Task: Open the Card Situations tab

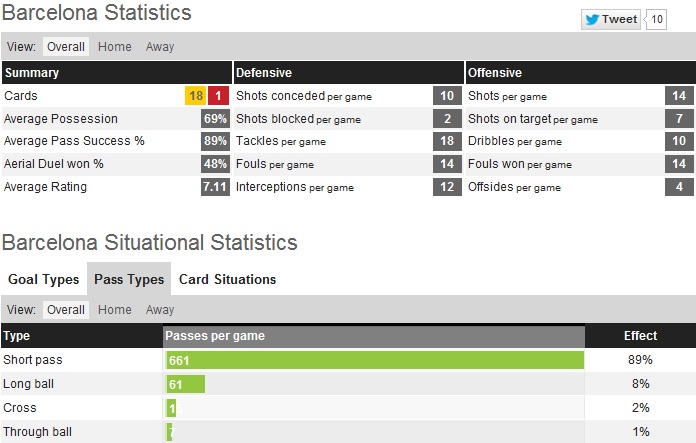Action: (x=227, y=279)
